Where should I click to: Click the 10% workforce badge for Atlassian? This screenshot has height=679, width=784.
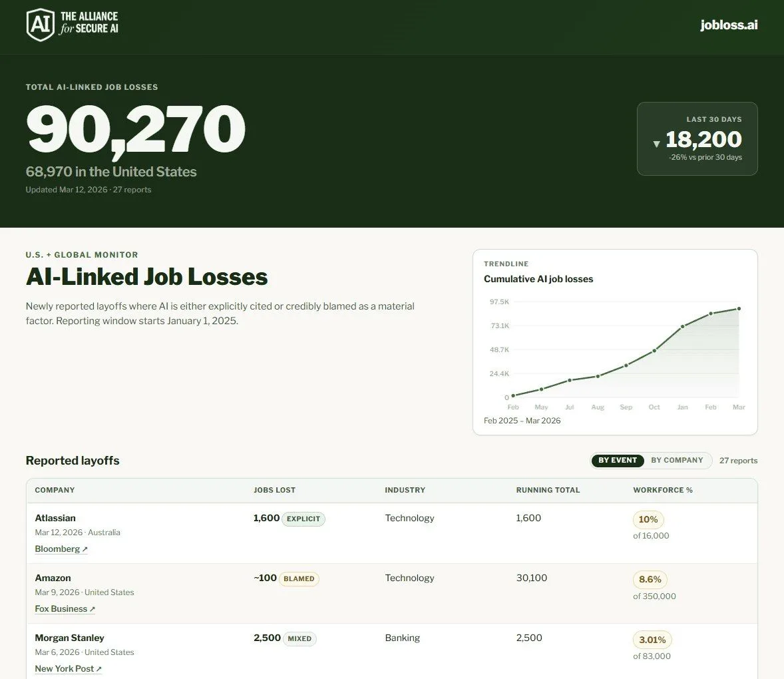[648, 520]
